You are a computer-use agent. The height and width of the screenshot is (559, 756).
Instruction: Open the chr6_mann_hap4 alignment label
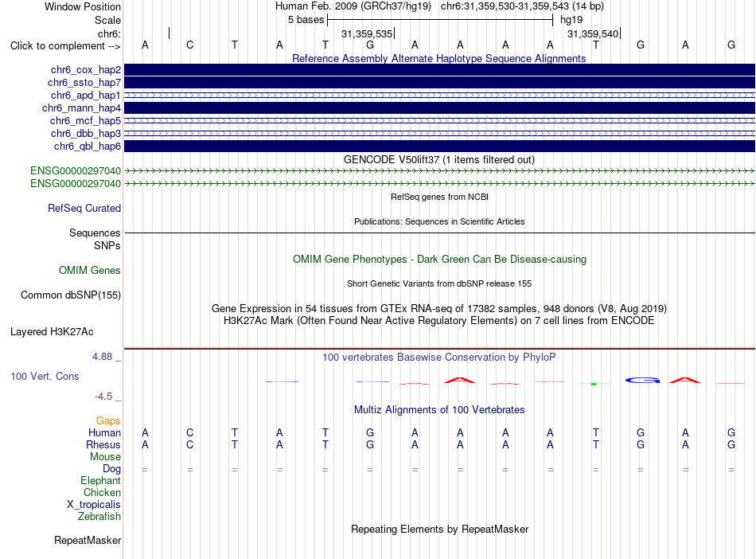pos(81,108)
